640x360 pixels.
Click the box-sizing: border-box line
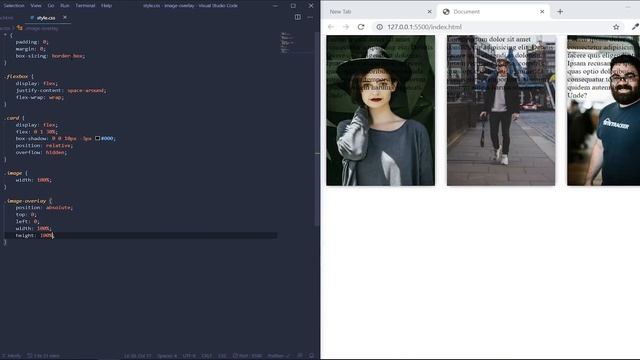click(x=50, y=56)
